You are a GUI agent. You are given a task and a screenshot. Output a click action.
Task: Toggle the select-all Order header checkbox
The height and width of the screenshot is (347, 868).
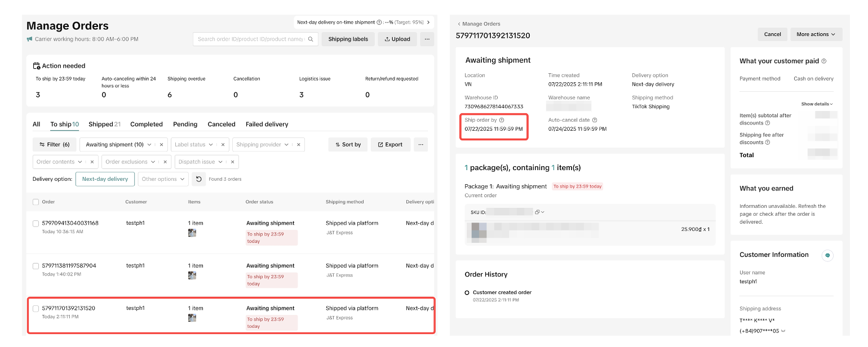coord(36,202)
